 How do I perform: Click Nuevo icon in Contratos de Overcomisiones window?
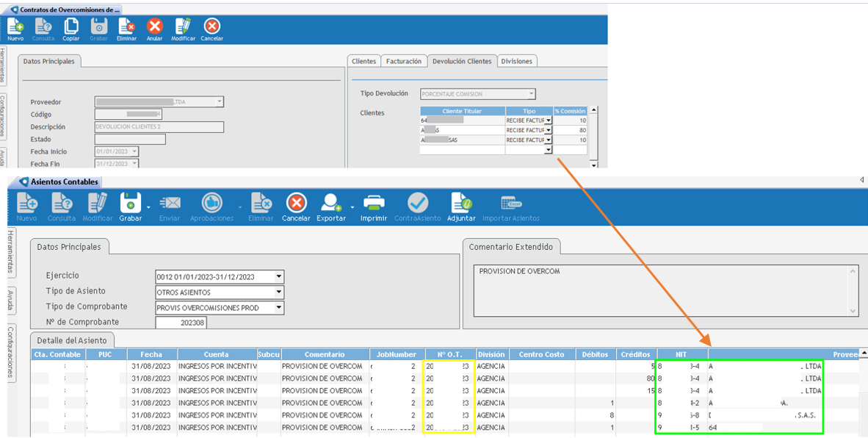coord(15,26)
